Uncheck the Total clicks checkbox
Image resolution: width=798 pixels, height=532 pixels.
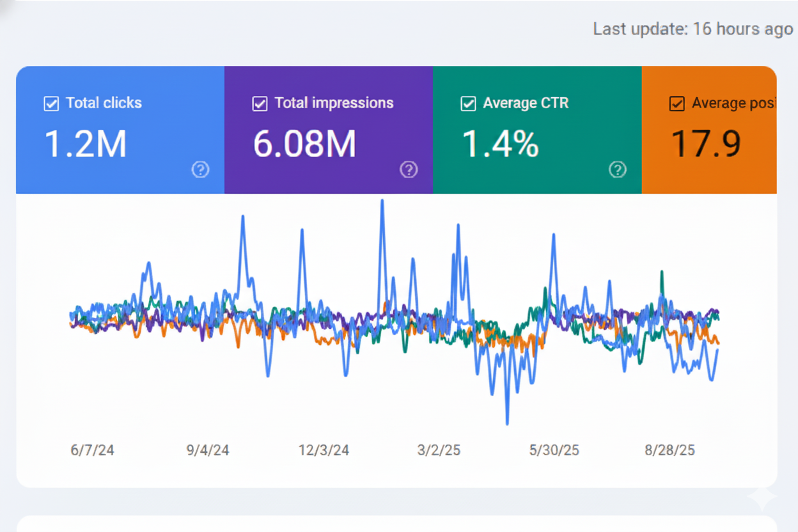click(51, 104)
